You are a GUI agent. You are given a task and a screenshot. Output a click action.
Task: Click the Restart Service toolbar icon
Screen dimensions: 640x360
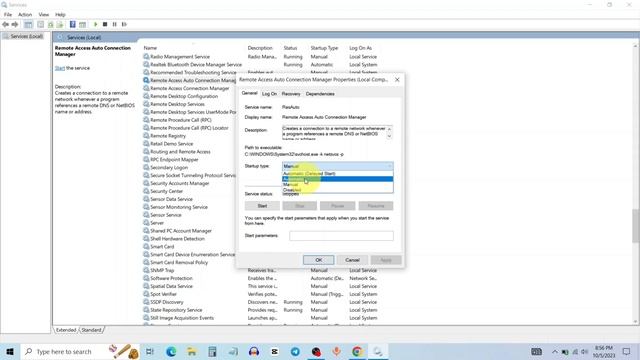click(x=124, y=24)
